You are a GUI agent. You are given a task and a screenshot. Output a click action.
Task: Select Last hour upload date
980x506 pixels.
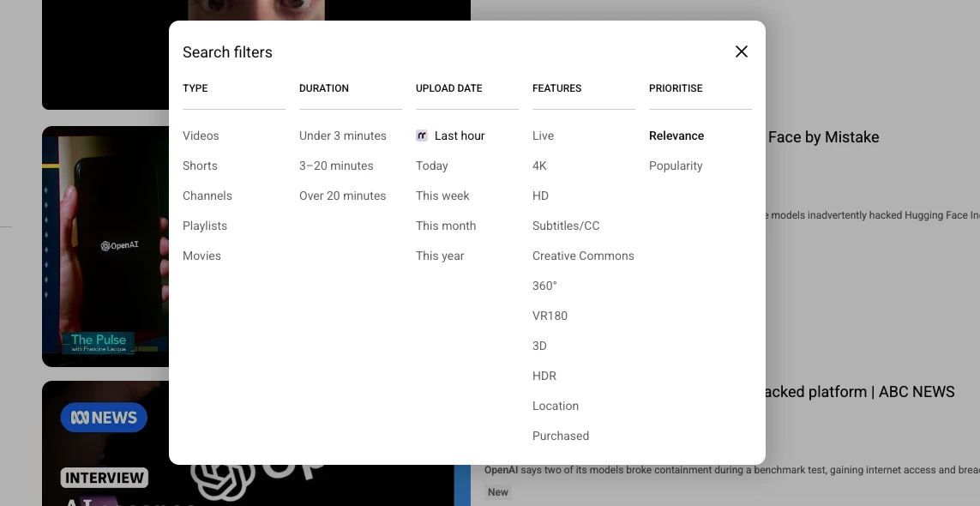click(x=460, y=136)
